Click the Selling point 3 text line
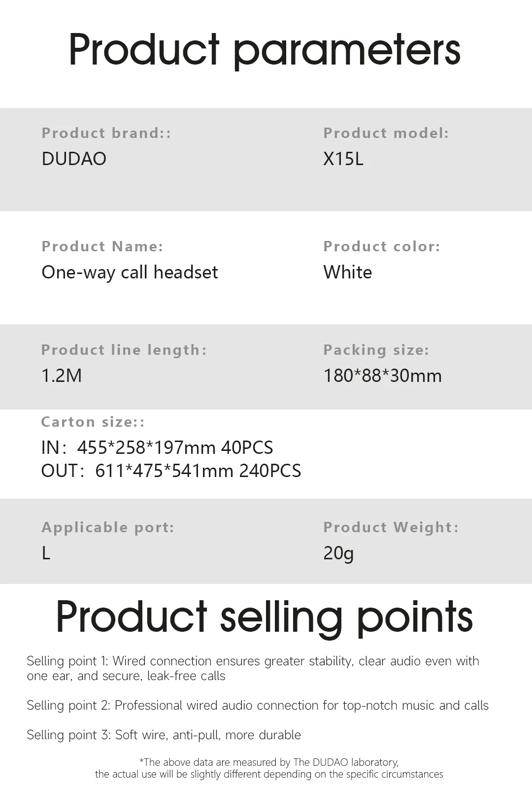 (164, 735)
